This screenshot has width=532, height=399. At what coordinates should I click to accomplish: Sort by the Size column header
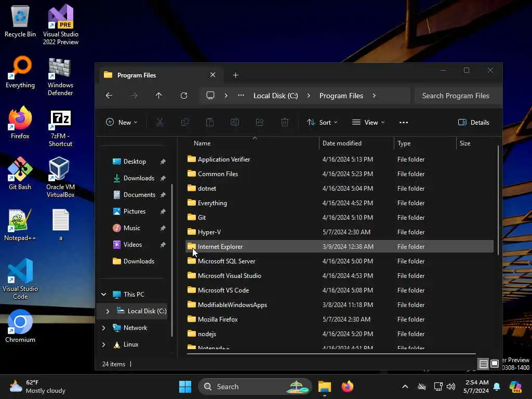point(476,143)
